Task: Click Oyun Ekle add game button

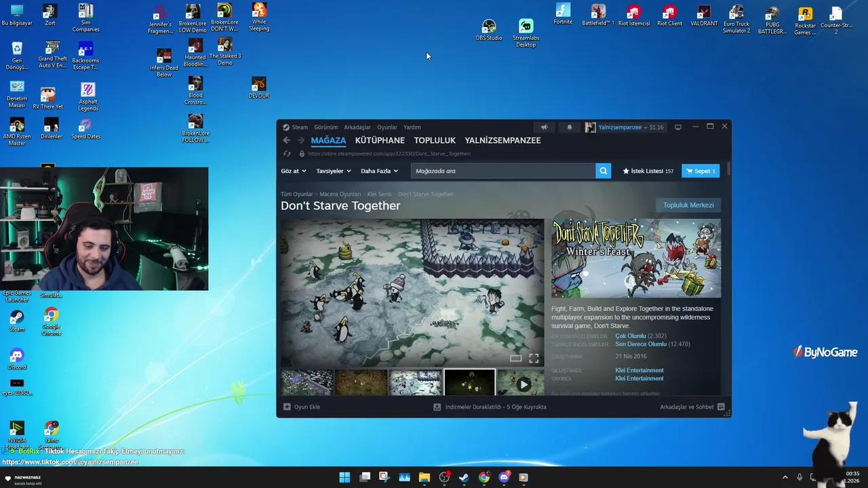Action: click(302, 407)
